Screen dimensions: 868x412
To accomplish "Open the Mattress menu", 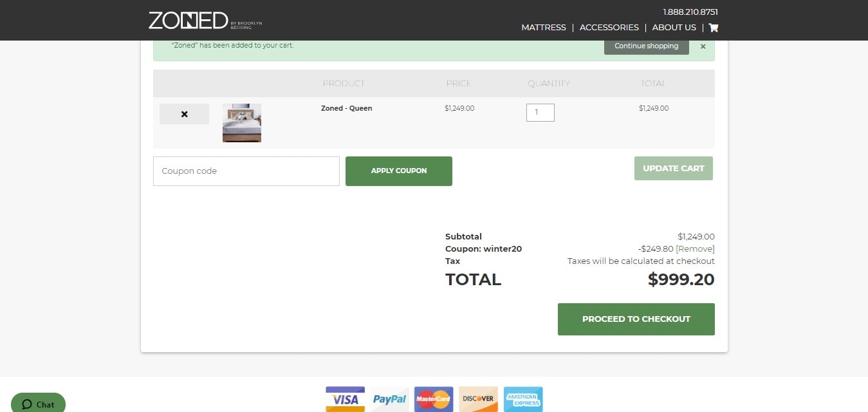I will (x=544, y=28).
